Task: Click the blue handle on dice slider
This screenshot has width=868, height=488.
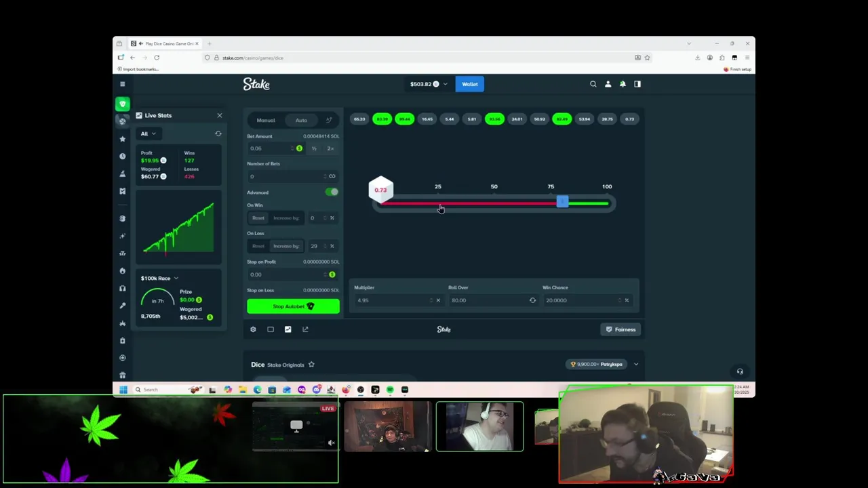Action: [x=562, y=202]
